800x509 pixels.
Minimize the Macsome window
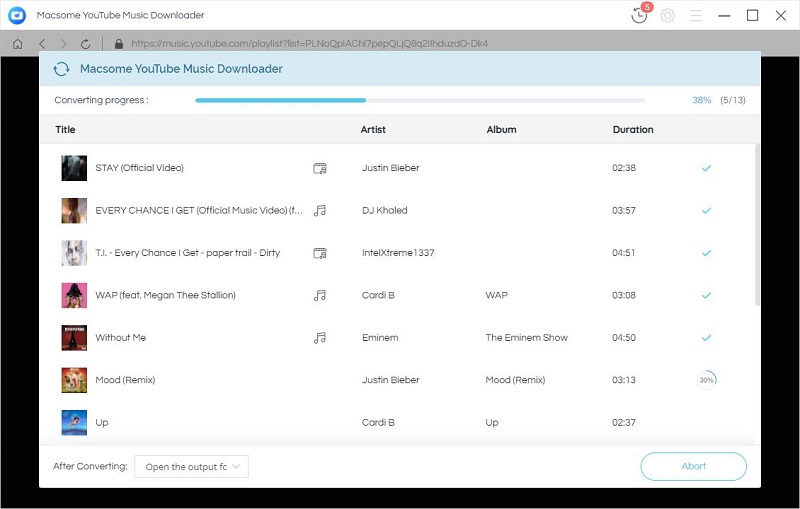tap(724, 16)
